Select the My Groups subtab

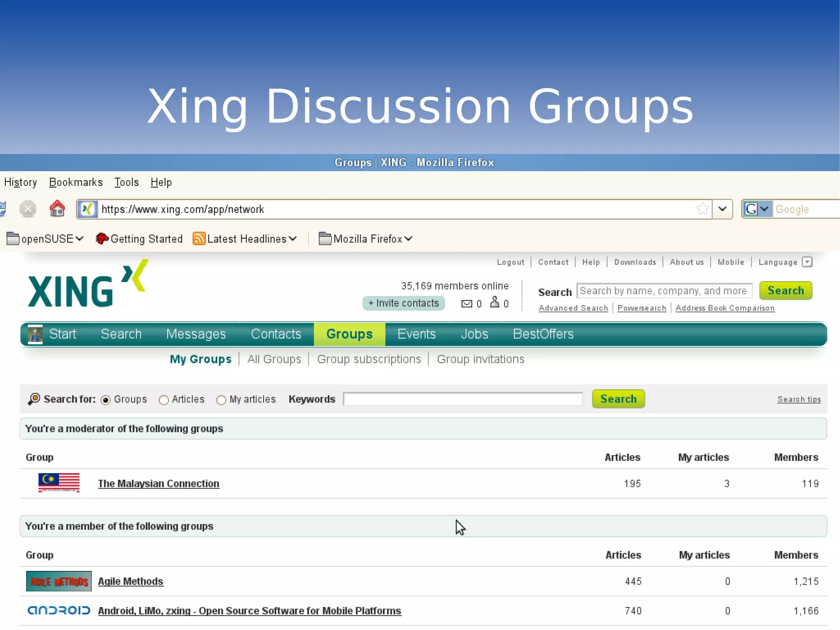201,359
